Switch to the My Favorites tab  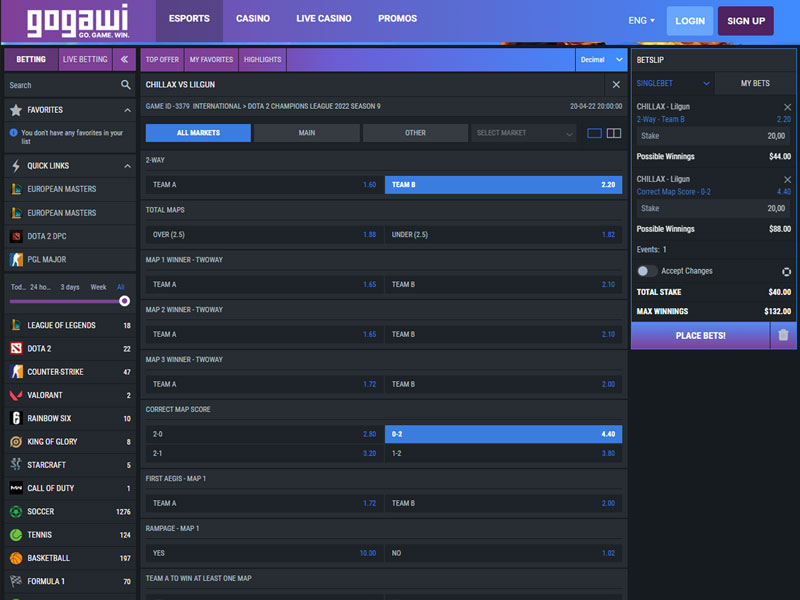pyautogui.click(x=211, y=60)
